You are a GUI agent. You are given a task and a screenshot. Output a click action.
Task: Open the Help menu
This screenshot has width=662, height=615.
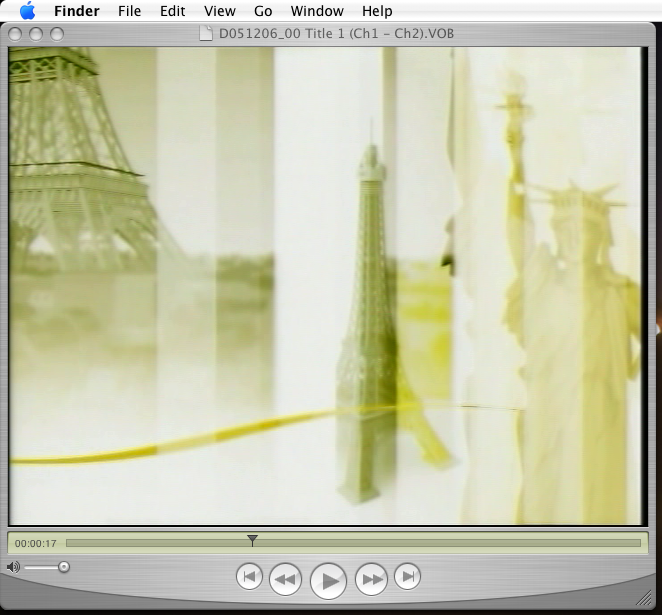[377, 11]
